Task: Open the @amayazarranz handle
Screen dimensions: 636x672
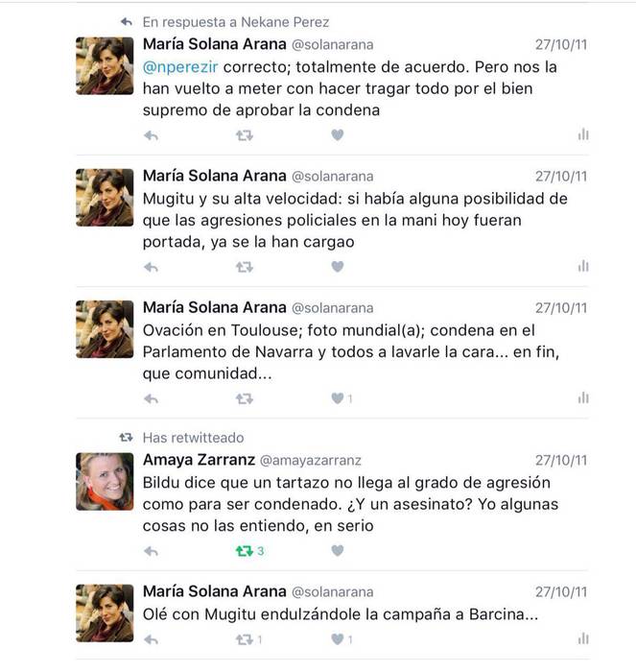Action: pyautogui.click(x=310, y=461)
